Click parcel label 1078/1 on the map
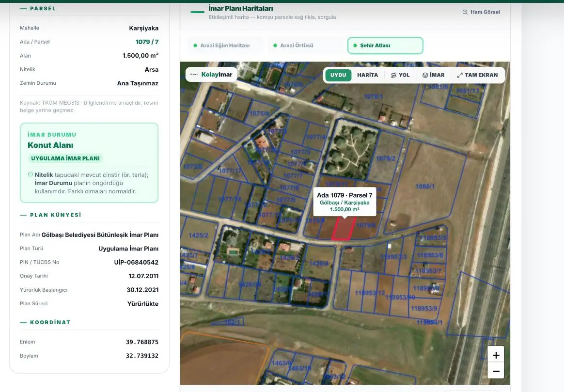 click(374, 97)
